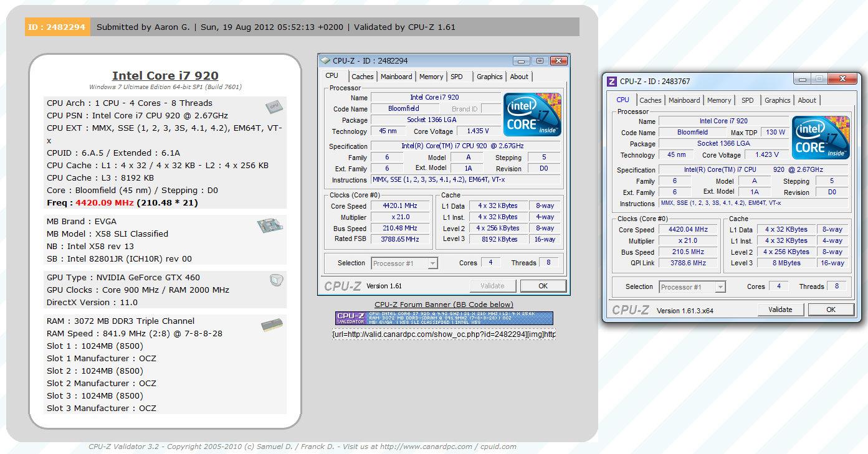Click OK button in right CPU-Z window

(x=831, y=310)
